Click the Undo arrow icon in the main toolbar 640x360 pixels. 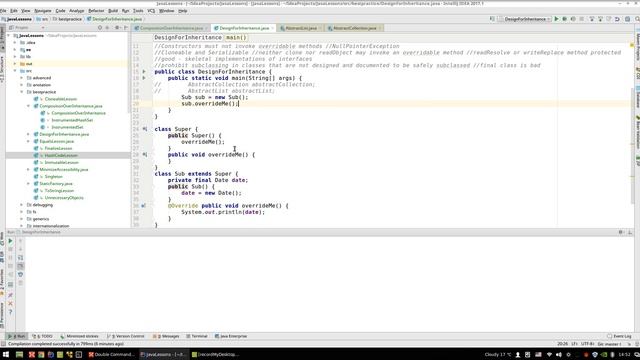coord(617,19)
